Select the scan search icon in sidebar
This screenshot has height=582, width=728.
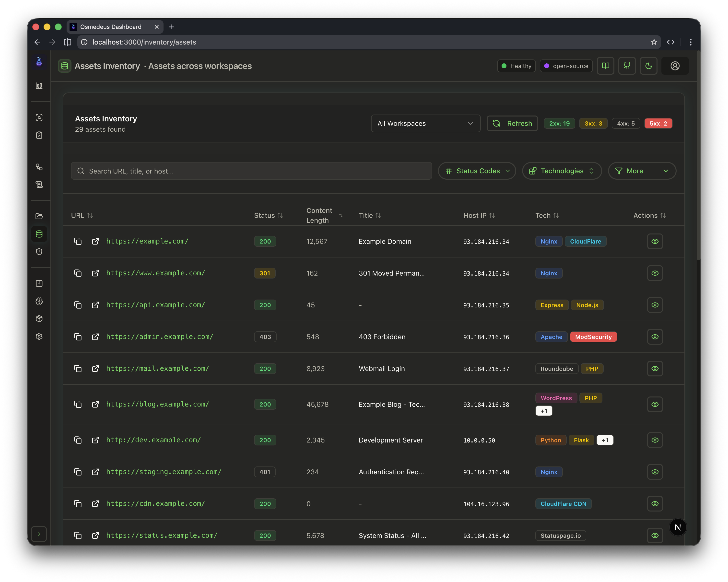click(x=39, y=117)
